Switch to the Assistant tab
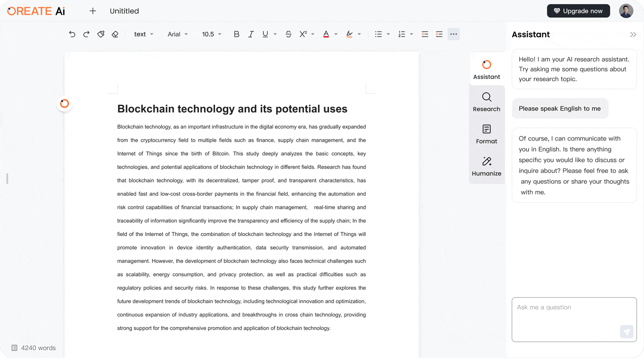The height and width of the screenshot is (358, 644). point(487,69)
